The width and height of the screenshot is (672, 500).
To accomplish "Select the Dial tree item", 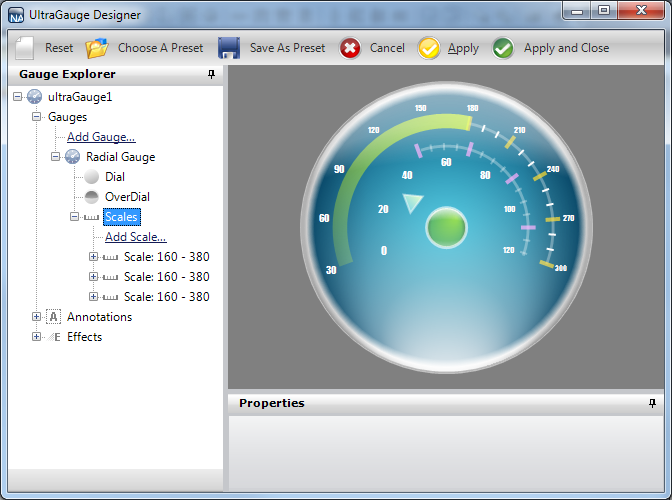I will click(115, 177).
